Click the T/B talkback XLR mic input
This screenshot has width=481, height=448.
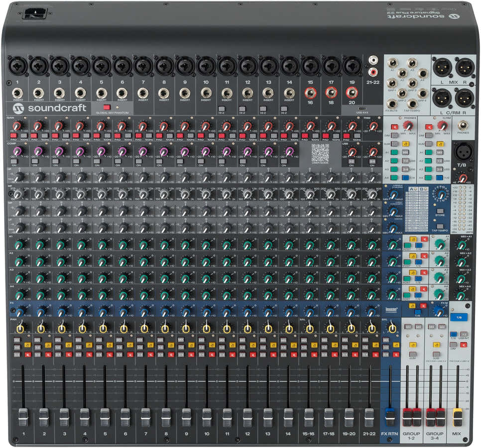[464, 151]
